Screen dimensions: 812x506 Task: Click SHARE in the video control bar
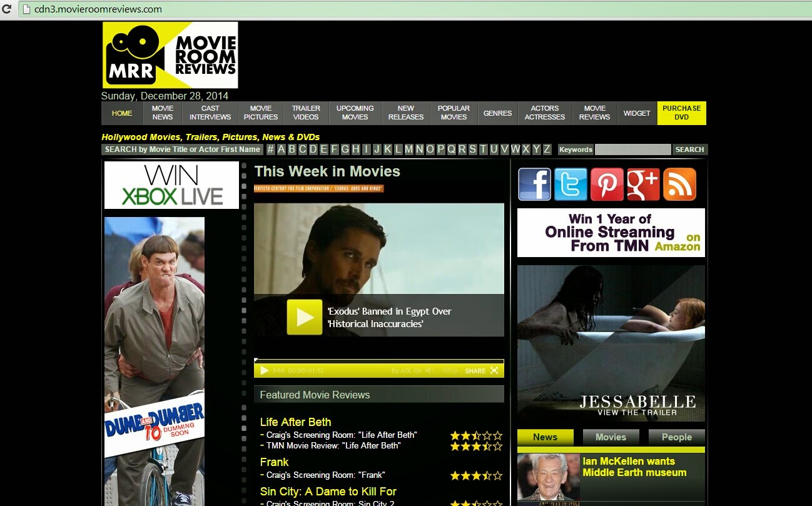[475, 371]
